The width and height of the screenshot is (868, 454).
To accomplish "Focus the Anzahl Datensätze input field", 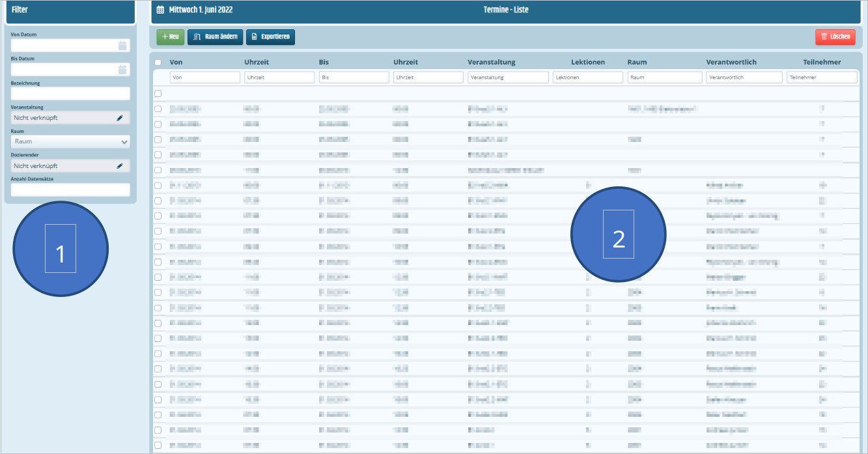I will (70, 190).
